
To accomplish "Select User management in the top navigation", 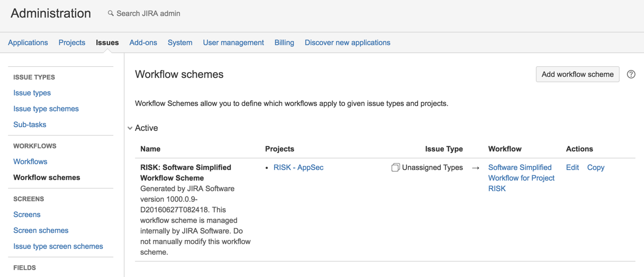I will 233,42.
